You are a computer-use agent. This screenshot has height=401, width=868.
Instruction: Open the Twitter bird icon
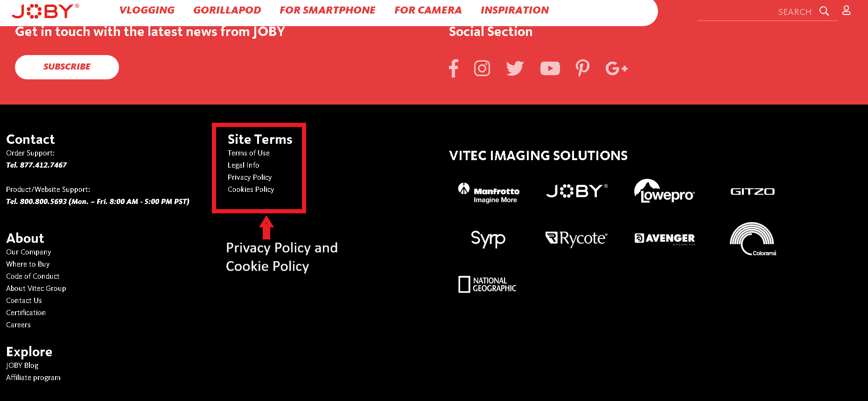point(515,68)
